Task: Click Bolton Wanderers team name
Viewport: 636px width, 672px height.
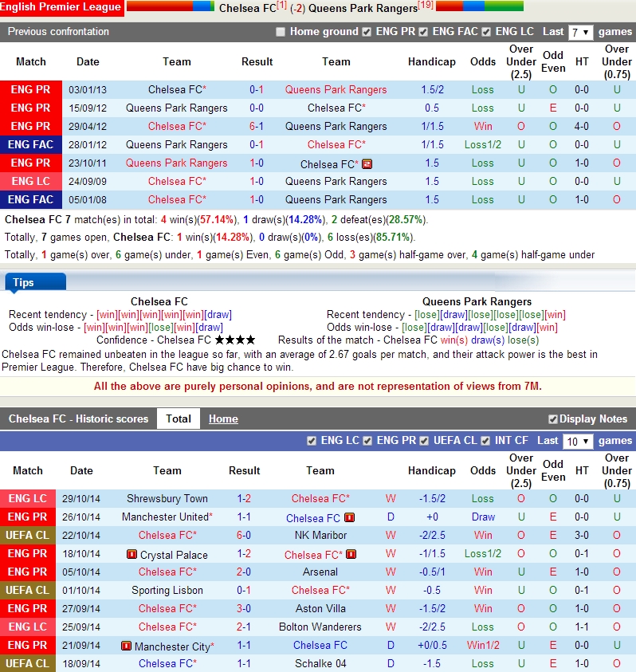Action: 320,627
